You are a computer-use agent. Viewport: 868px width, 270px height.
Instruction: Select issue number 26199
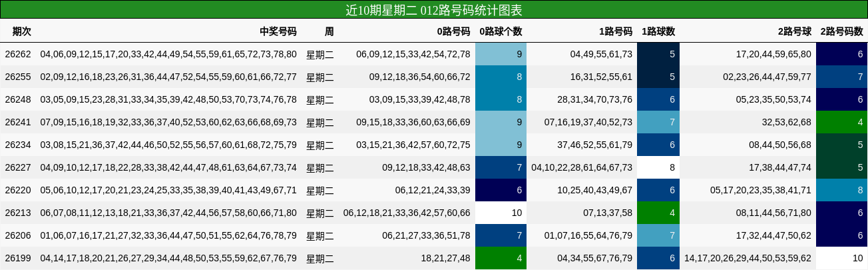pyautogui.click(x=18, y=258)
